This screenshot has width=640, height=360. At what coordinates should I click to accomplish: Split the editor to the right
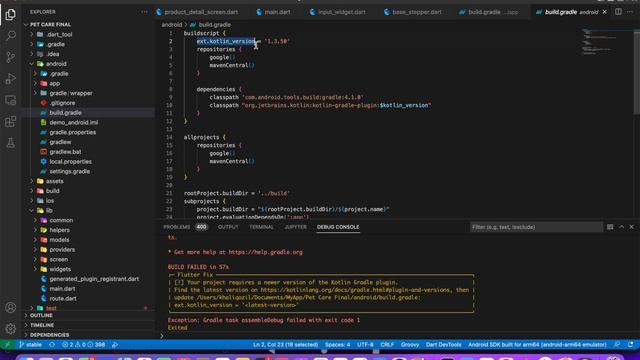[618, 12]
